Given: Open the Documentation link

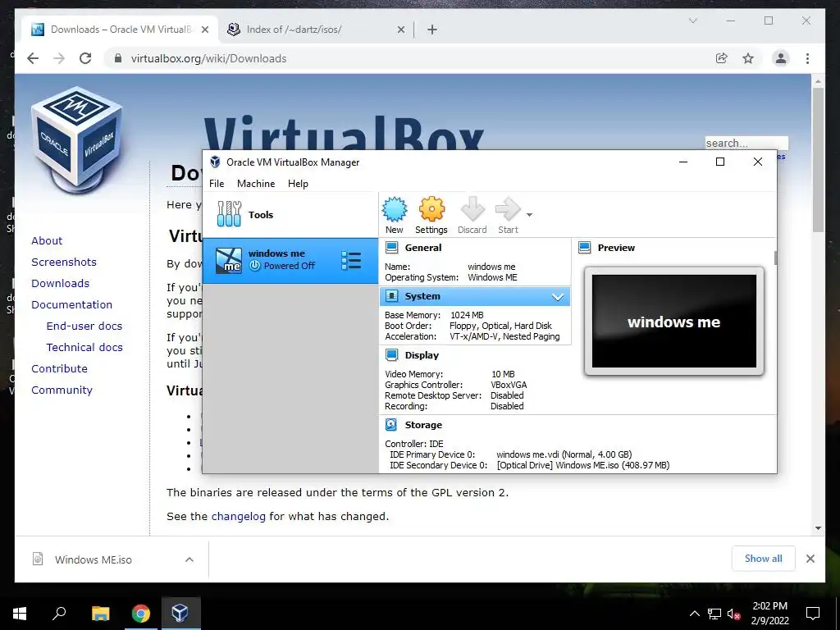Looking at the screenshot, I should coord(72,305).
